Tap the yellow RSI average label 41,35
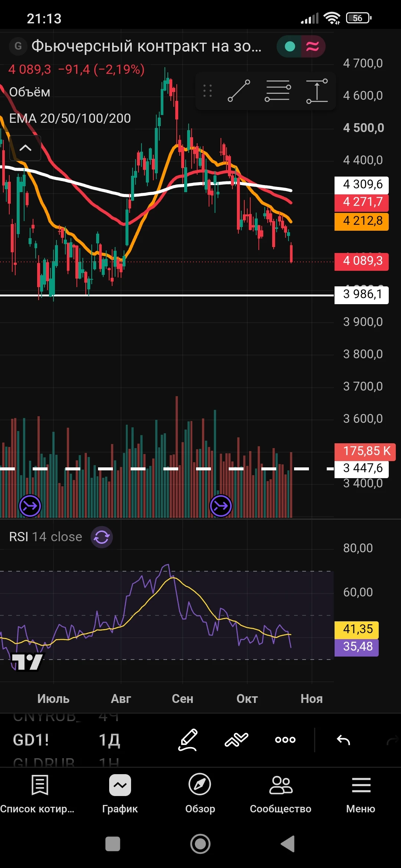The width and height of the screenshot is (401, 868). 356,629
